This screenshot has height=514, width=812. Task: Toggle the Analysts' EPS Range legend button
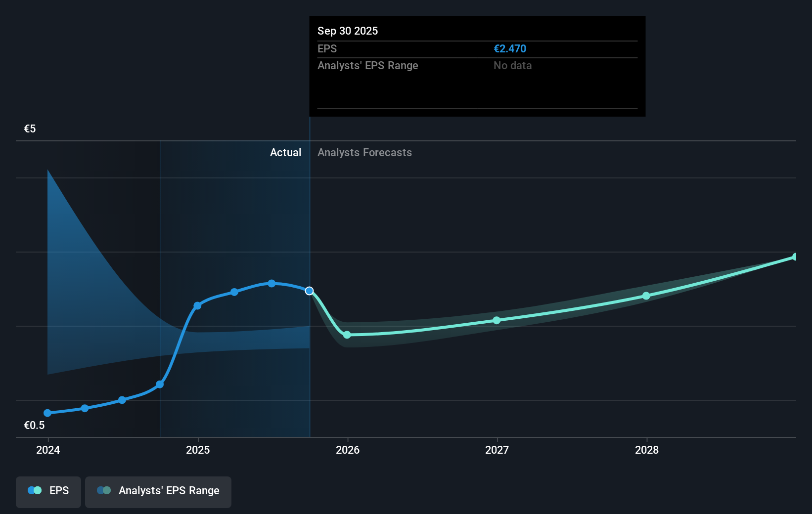pyautogui.click(x=158, y=491)
